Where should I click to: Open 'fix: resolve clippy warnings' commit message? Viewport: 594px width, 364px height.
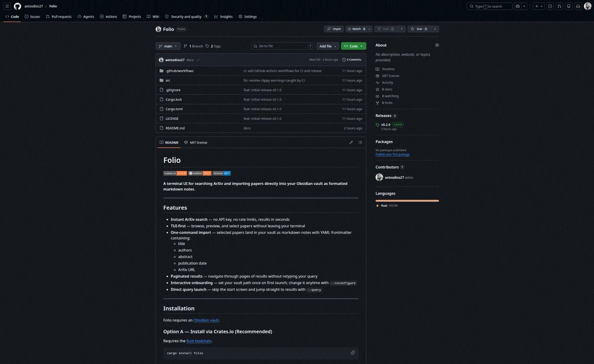tap(274, 80)
